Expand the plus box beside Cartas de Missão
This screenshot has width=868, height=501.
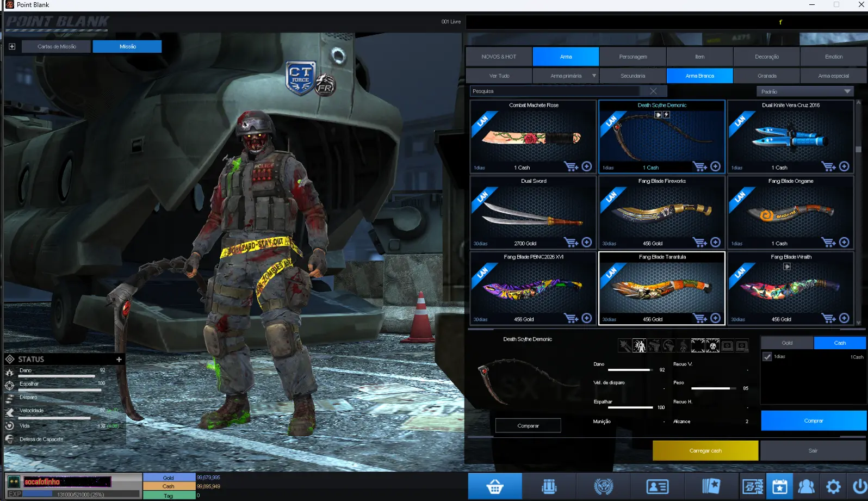(12, 46)
